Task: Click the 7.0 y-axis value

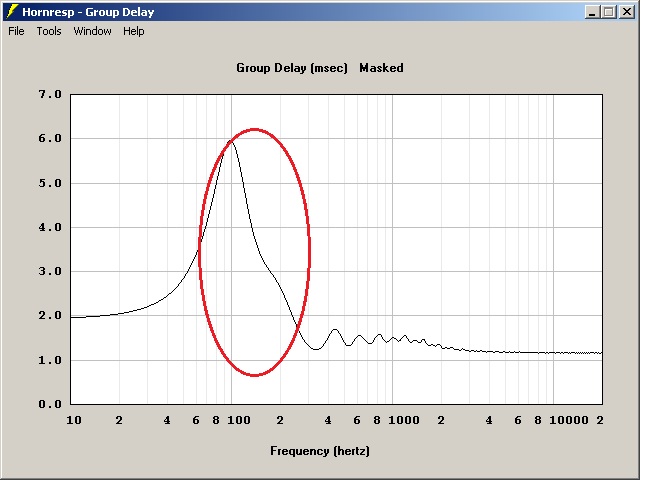Action: (x=50, y=94)
